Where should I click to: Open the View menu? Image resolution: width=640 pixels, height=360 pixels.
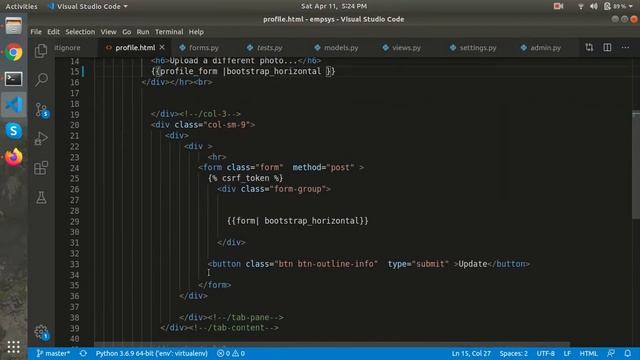[109, 32]
